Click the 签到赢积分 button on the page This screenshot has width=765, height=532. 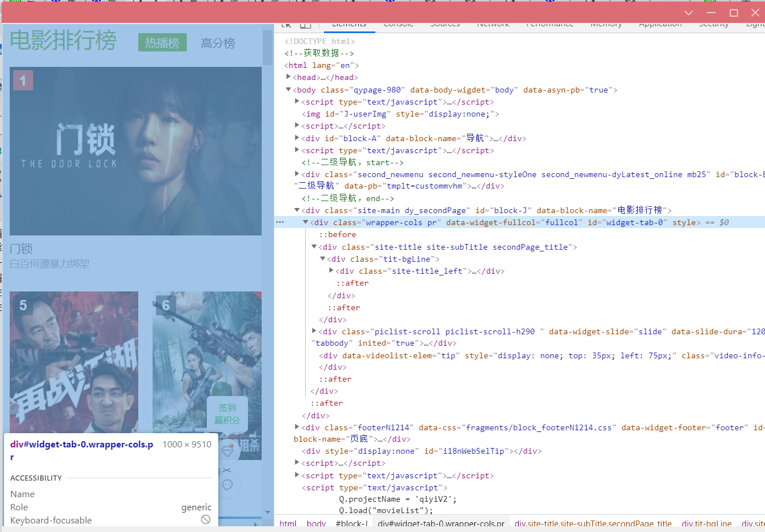[227, 414]
